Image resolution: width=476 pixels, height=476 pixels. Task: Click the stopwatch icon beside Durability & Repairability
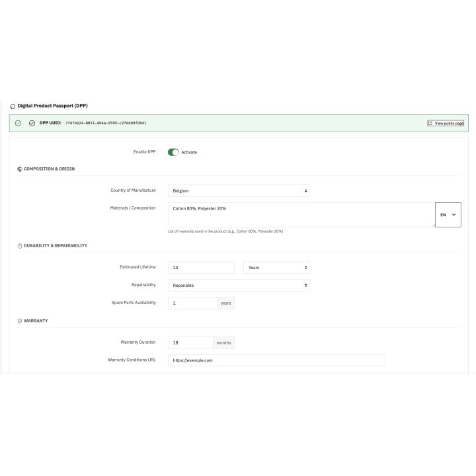(x=20, y=246)
